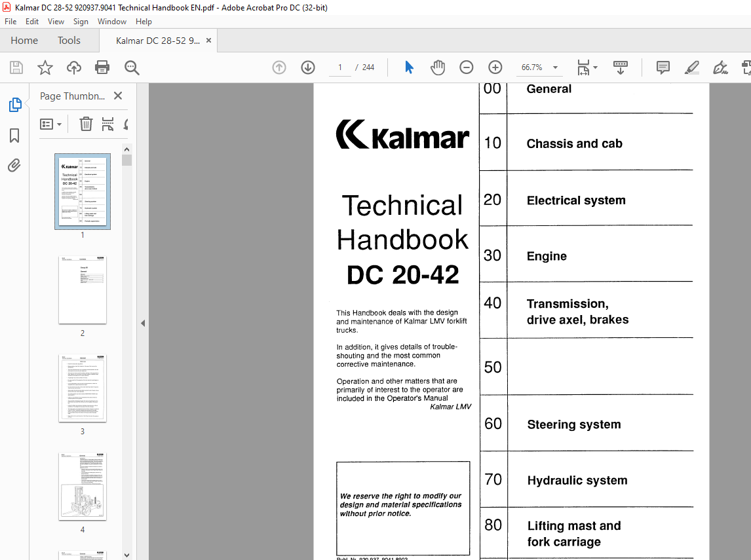Open the Bookmarks pane
Screen dimensions: 751x560
point(14,136)
